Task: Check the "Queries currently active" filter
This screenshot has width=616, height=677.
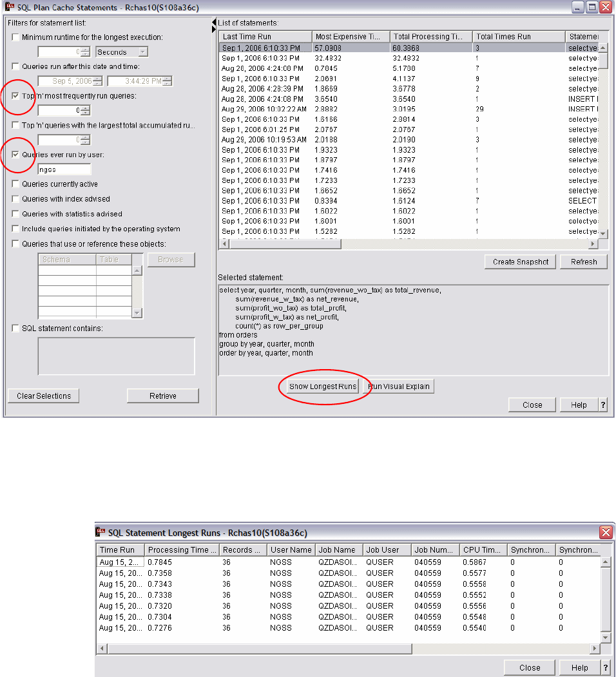Action: [x=15, y=184]
